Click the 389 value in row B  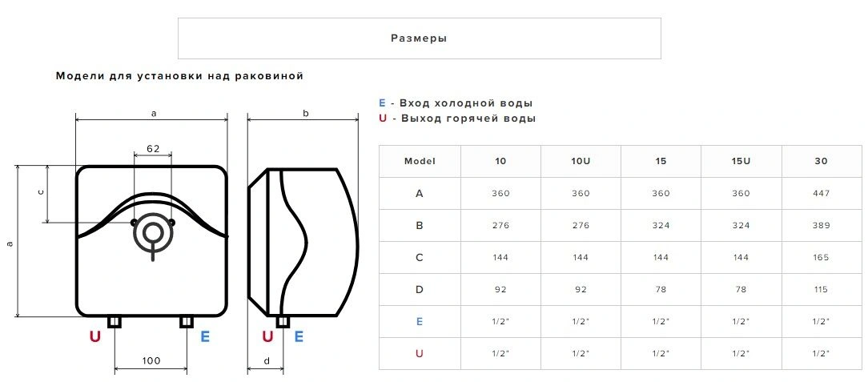pos(822,225)
